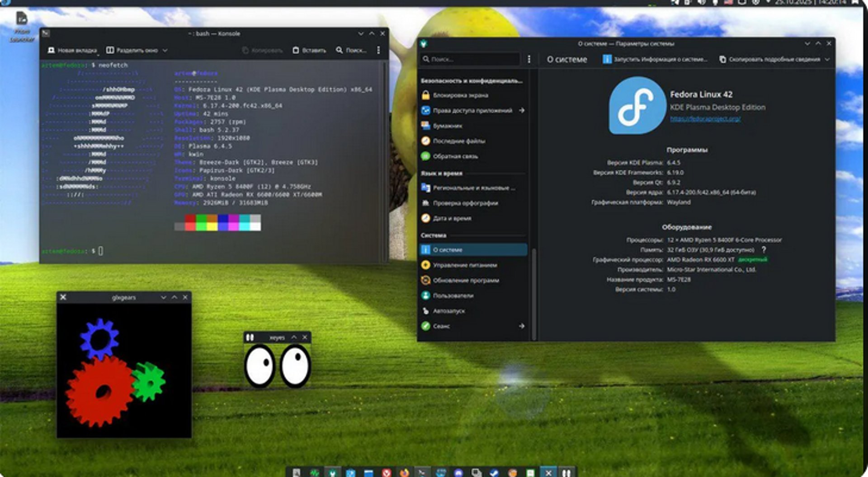Open the desktop file icon at top-left
The image size is (868, 477).
click(22, 27)
